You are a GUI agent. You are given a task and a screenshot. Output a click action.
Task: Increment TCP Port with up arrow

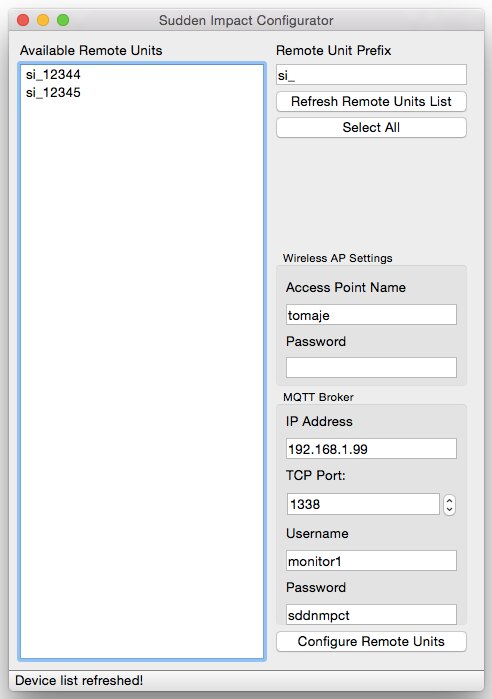tap(449, 500)
